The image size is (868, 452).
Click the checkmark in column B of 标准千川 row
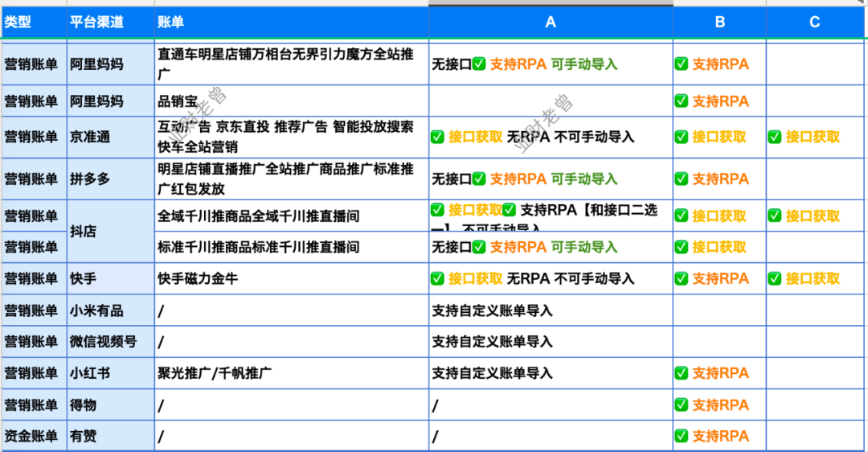point(682,246)
